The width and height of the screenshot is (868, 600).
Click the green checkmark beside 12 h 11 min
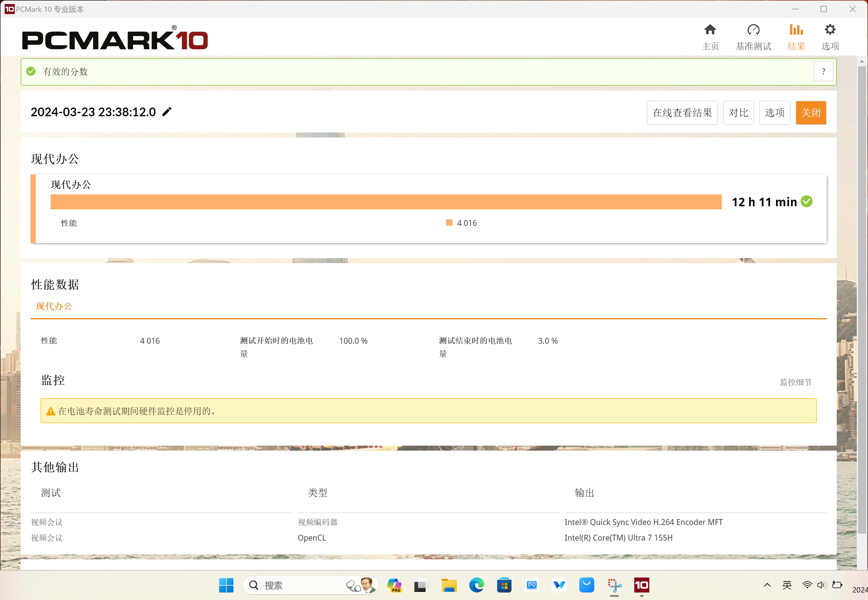pos(806,202)
